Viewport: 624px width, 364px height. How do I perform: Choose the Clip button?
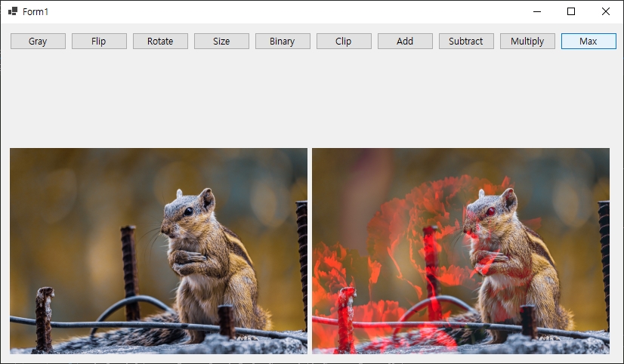pos(344,42)
